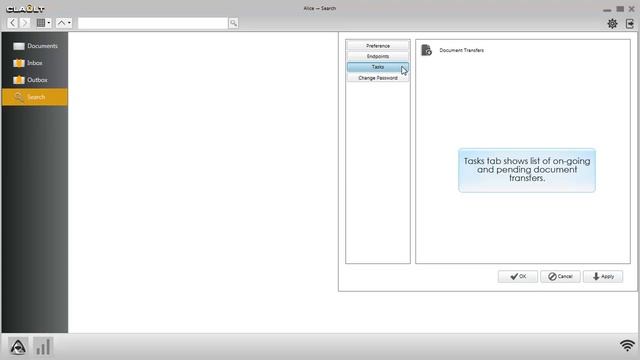Click the Document Transfers heading
The width and height of the screenshot is (640, 360).
pyautogui.click(x=462, y=50)
